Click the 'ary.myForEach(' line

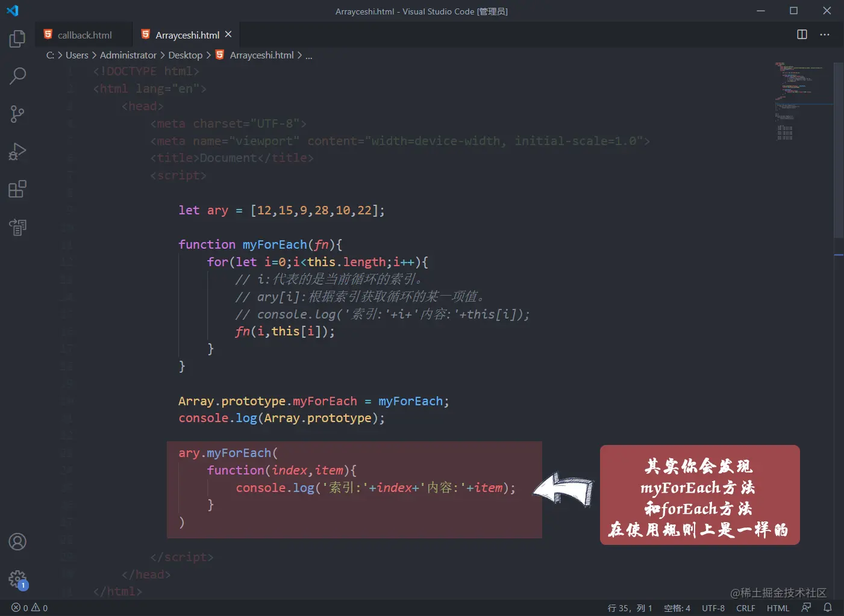pos(228,453)
